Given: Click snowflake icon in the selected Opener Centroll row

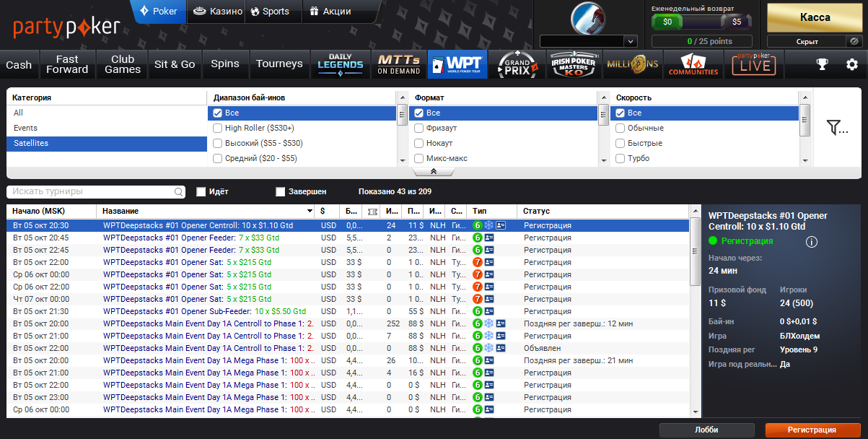Looking at the screenshot, I should click(488, 225).
